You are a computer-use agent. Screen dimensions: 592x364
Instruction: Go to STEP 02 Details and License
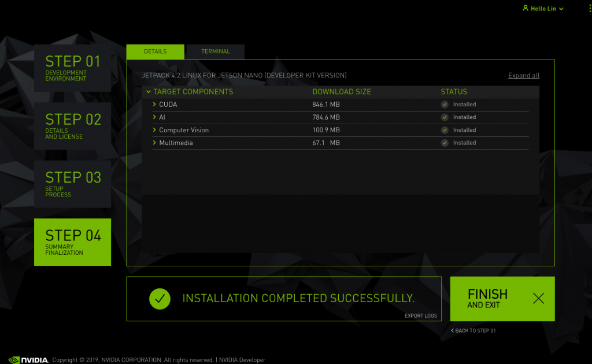click(x=72, y=126)
